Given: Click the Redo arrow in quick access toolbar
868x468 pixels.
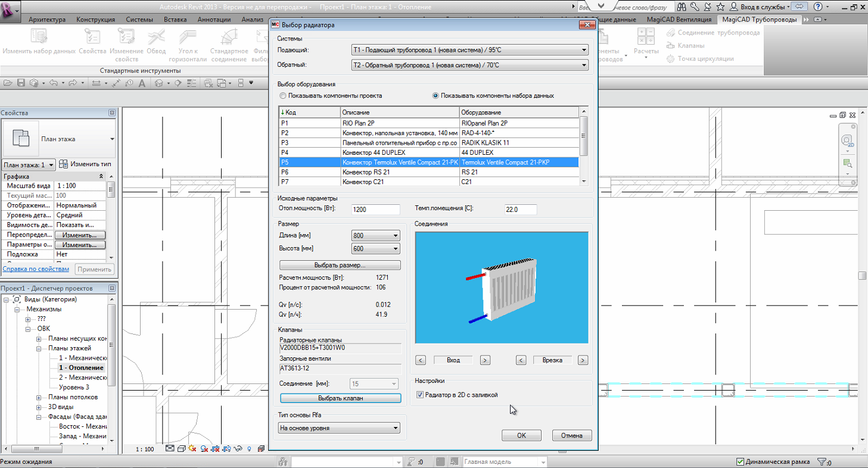Looking at the screenshot, I should [72, 83].
